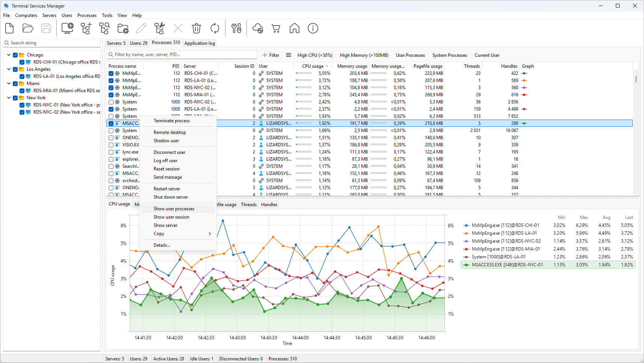644x363 pixels.
Task: Click the home toolbar icon
Action: (x=295, y=28)
